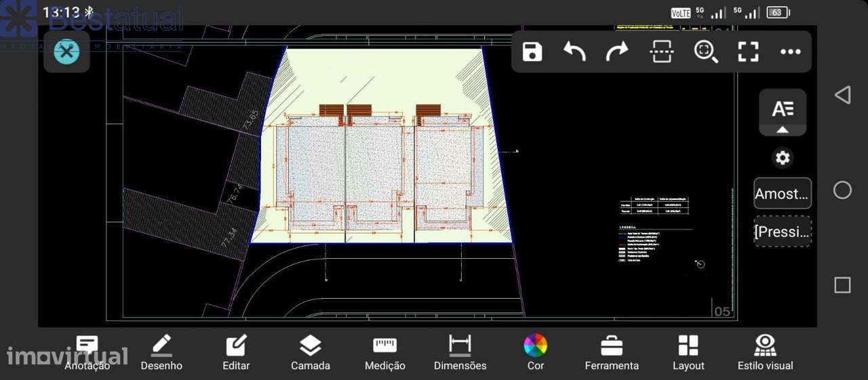Collapse the text style panel arrow
The width and height of the screenshot is (868, 380).
pyautogui.click(x=783, y=129)
